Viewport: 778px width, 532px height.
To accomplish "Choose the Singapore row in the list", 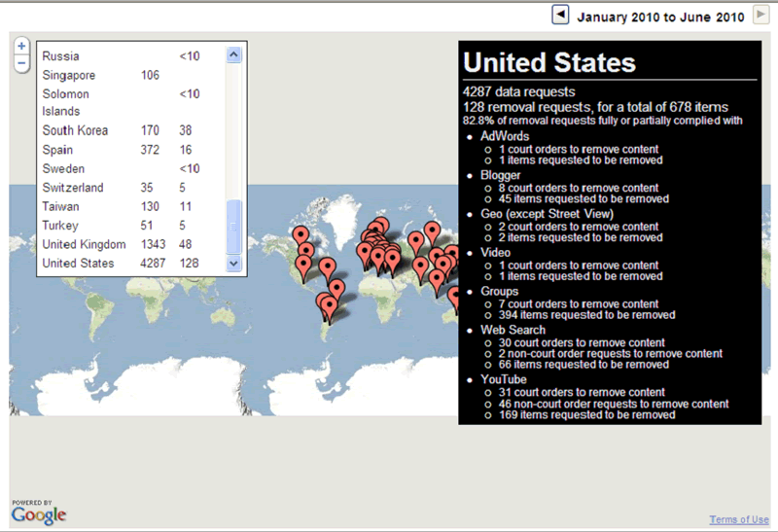I will click(x=69, y=75).
